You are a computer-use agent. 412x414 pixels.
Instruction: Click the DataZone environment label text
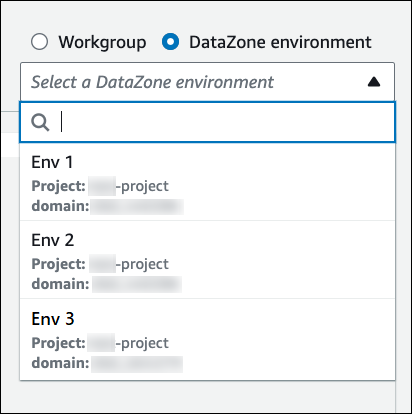tap(280, 42)
